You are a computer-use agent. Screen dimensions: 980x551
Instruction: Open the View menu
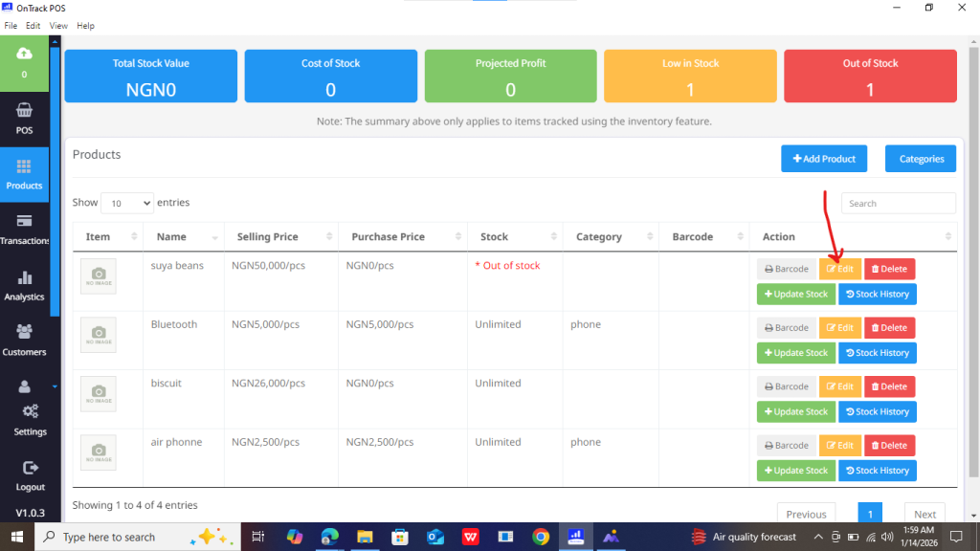coord(58,25)
